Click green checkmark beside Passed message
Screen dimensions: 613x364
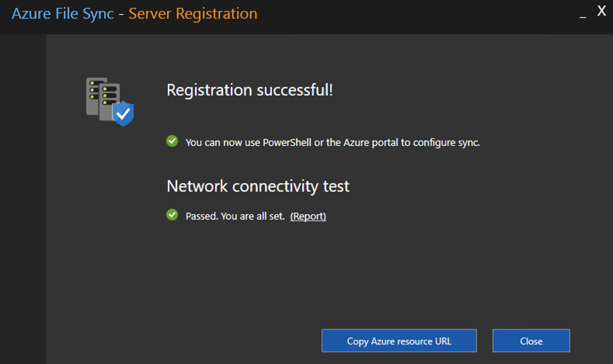tap(172, 215)
